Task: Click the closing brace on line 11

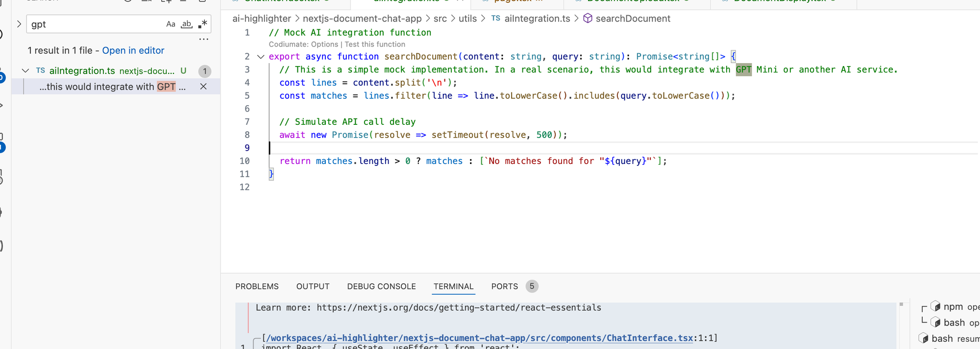Action: pos(271,174)
